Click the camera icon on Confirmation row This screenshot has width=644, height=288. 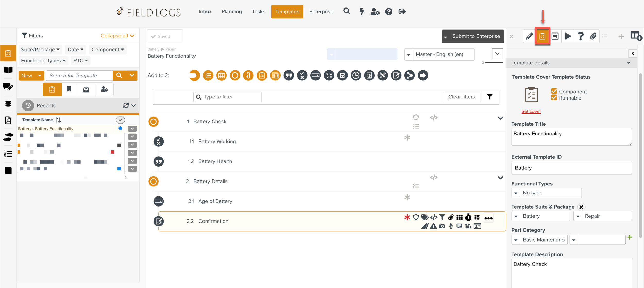[x=442, y=226]
